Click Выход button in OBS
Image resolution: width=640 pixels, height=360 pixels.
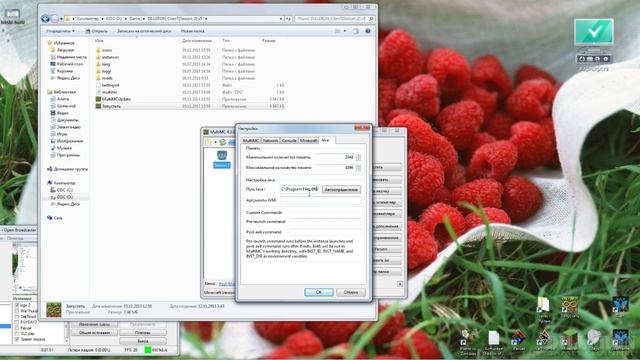142,341
